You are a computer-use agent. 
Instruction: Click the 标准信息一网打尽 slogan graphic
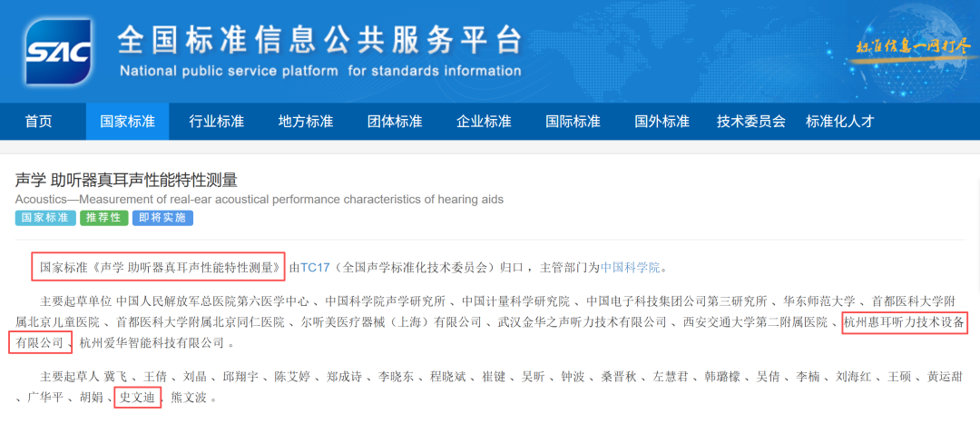pos(911,46)
